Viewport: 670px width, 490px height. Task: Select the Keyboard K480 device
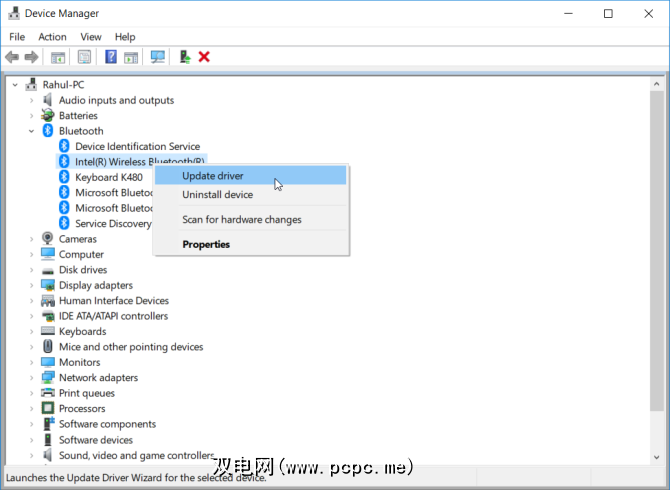click(x=109, y=177)
